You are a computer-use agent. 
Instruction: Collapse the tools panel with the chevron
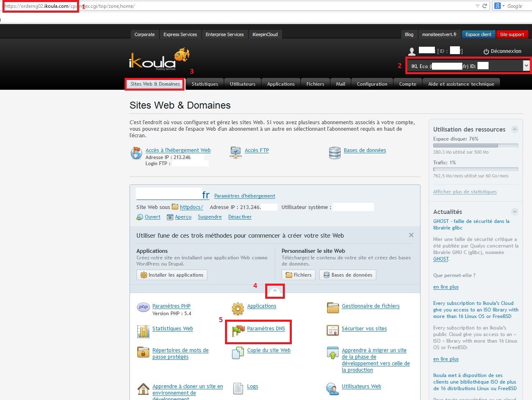[275, 291]
